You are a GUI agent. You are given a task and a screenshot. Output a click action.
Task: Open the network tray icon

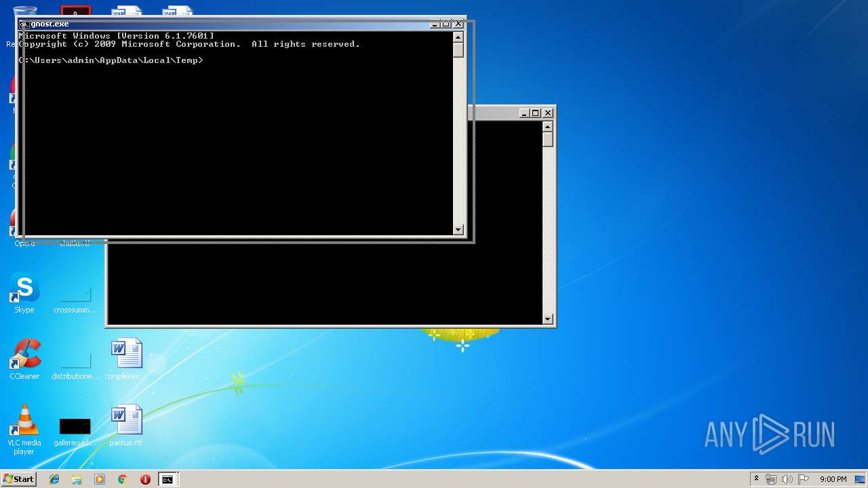click(771, 479)
